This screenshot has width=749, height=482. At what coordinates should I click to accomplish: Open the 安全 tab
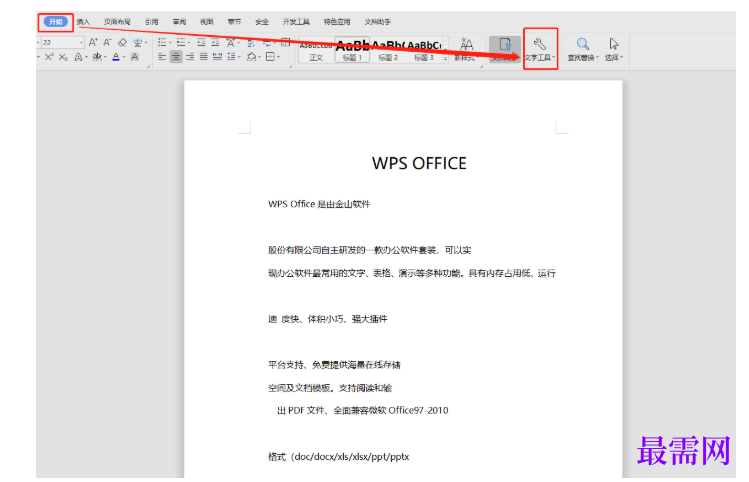tap(262, 22)
